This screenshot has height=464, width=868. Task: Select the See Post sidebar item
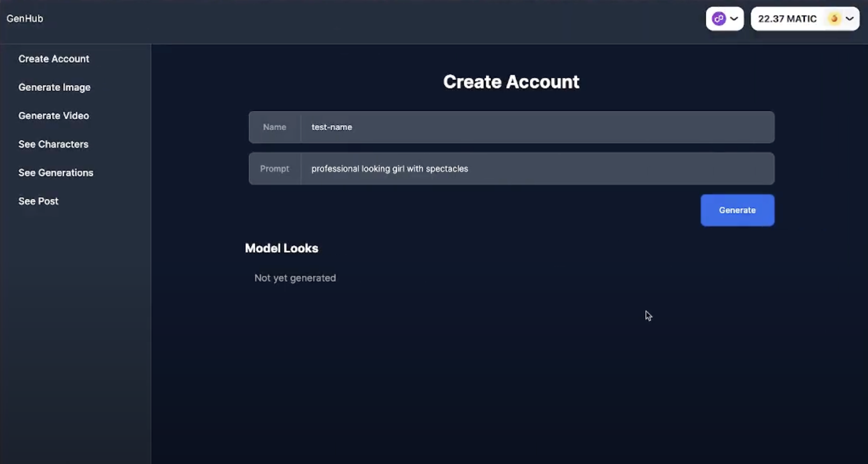[x=38, y=201]
